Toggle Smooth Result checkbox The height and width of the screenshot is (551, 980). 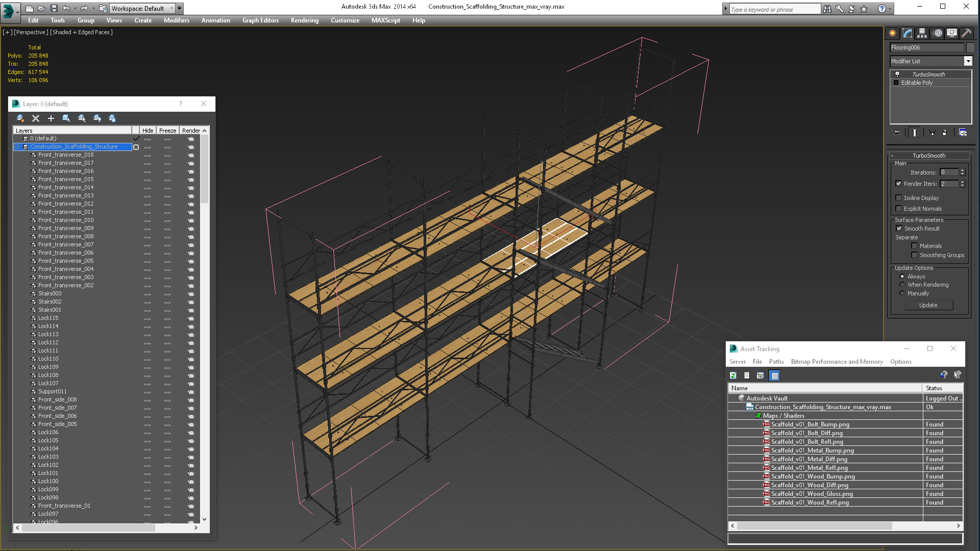pos(899,229)
